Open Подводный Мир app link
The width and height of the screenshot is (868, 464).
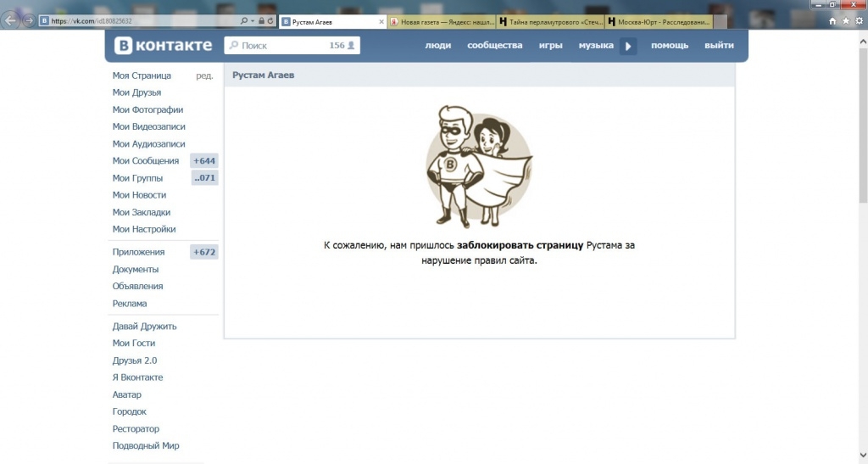point(146,445)
